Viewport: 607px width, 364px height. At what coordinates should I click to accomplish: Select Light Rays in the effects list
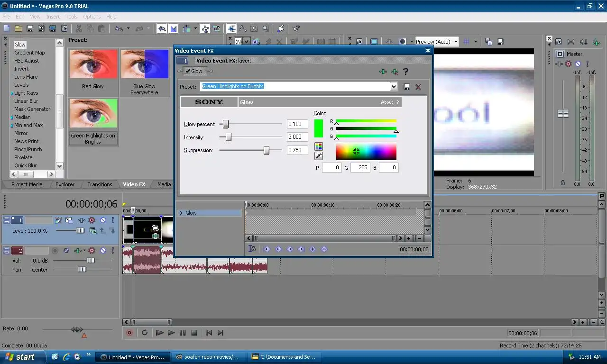(26, 93)
